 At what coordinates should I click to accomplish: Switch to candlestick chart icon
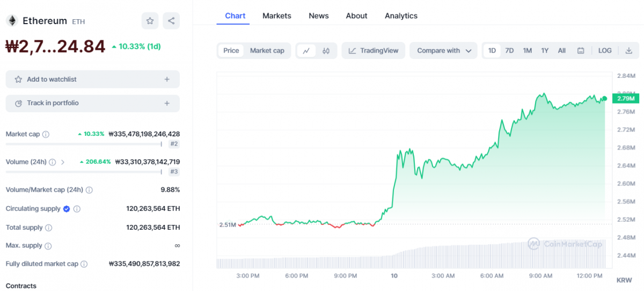[326, 50]
